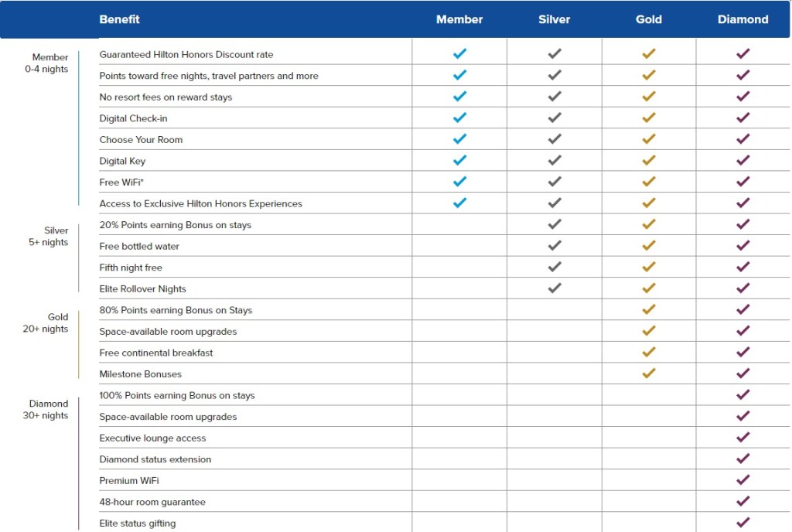Image resolution: width=792 pixels, height=532 pixels.
Task: Select the Silver column header
Action: pyautogui.click(x=555, y=19)
